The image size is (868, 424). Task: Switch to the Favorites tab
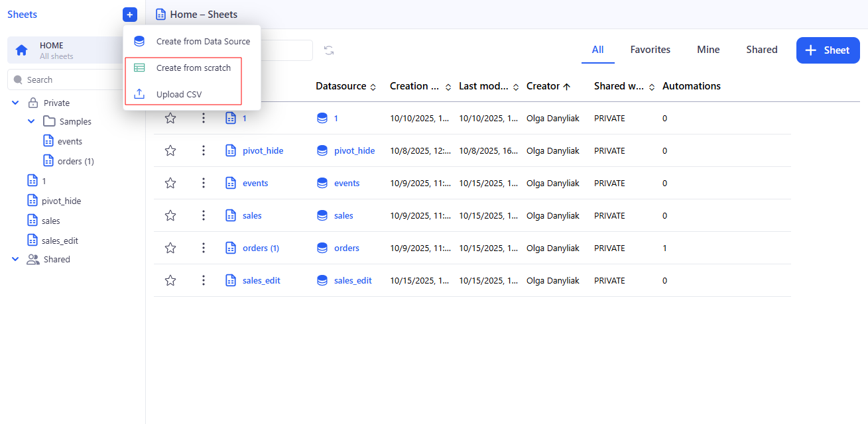point(650,50)
